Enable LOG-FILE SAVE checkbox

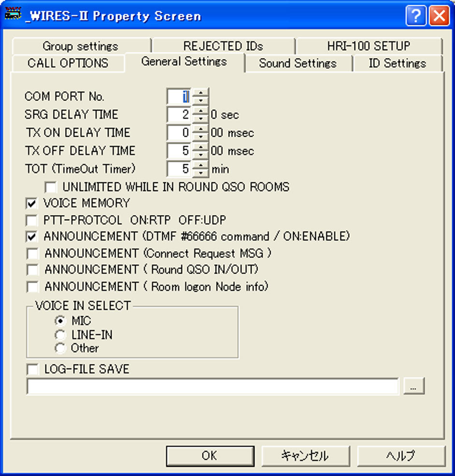(x=32, y=370)
